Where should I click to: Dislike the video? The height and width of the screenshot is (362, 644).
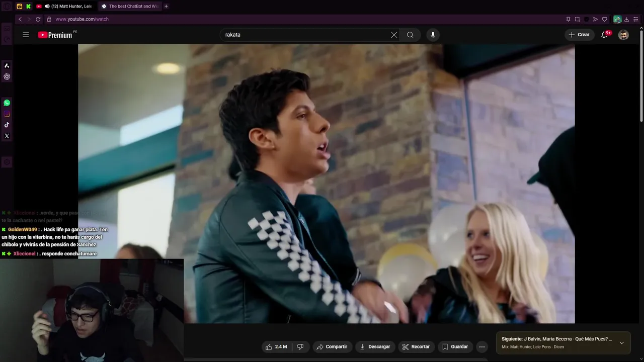(x=300, y=346)
